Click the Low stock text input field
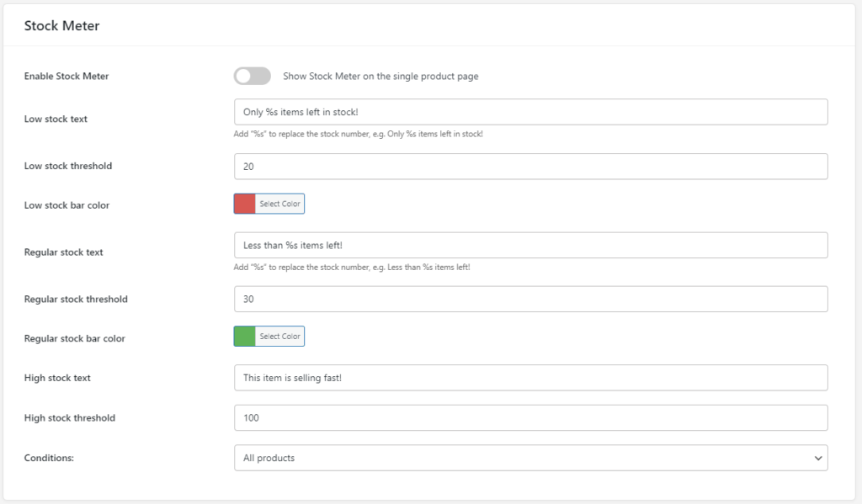Screen dimensions: 862x504 (530, 112)
